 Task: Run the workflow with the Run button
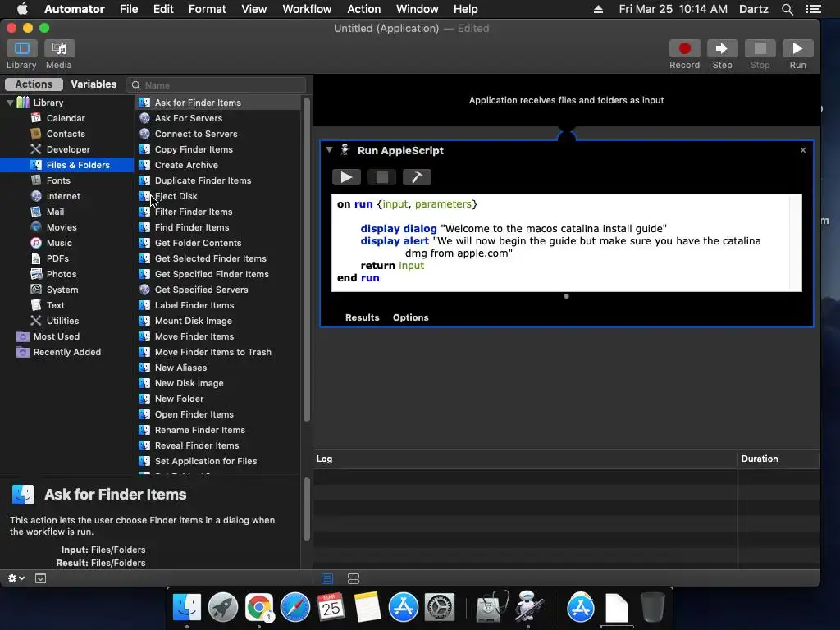[x=797, y=48]
